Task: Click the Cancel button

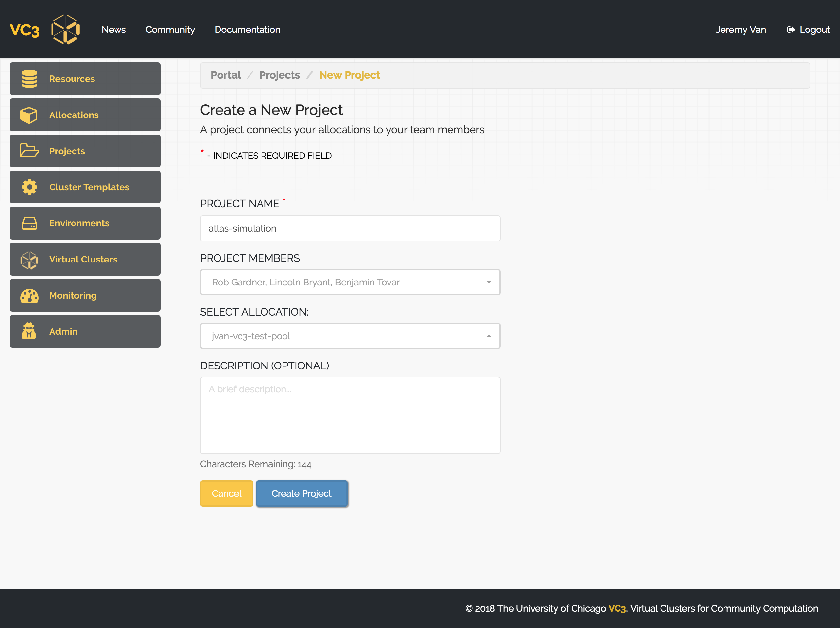Action: tap(226, 493)
